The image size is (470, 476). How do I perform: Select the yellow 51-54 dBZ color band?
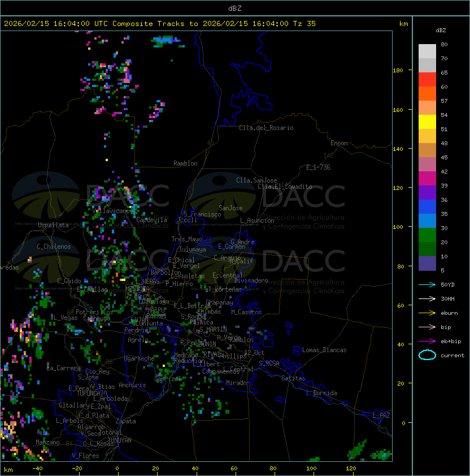427,122
